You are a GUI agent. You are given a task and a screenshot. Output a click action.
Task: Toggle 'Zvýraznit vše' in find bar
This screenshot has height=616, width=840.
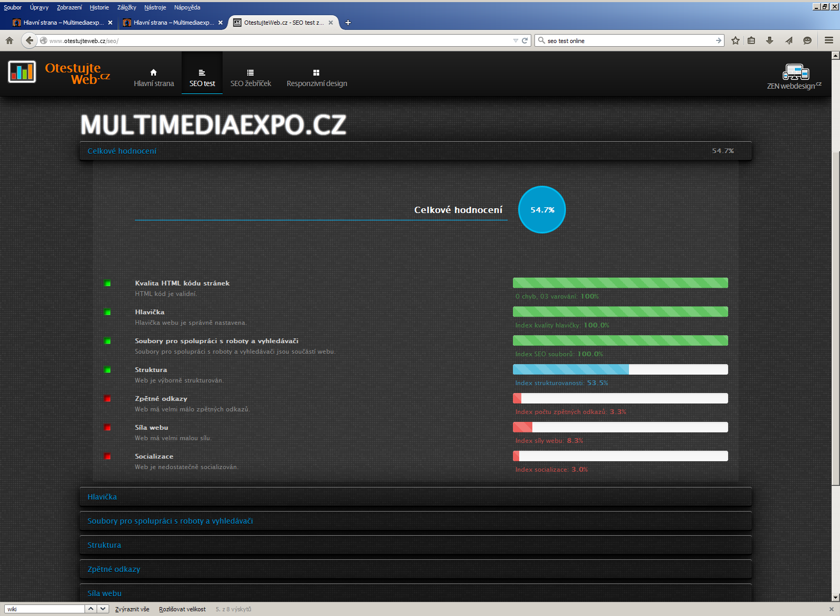132,609
